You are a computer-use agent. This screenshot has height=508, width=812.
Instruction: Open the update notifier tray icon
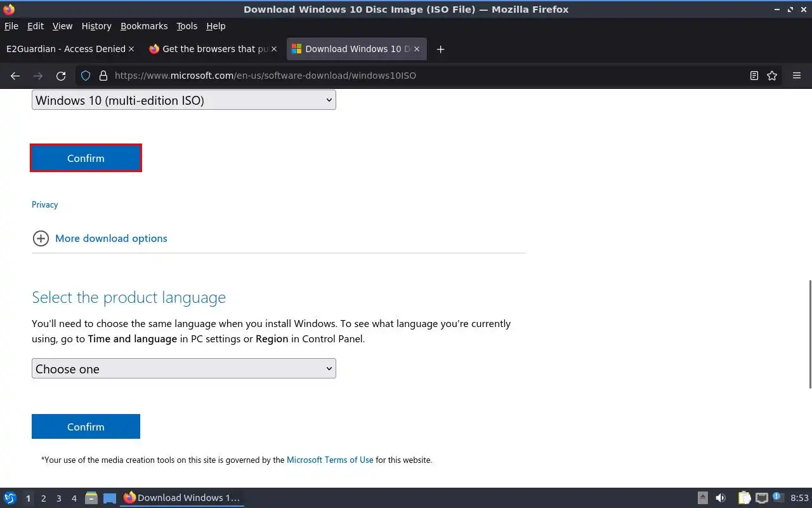778,498
